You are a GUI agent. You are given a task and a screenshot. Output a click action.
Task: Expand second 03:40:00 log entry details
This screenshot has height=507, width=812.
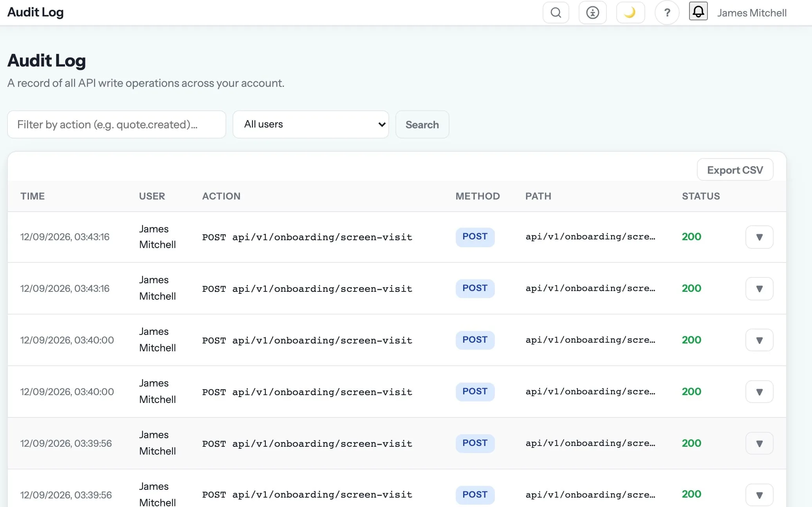(759, 392)
